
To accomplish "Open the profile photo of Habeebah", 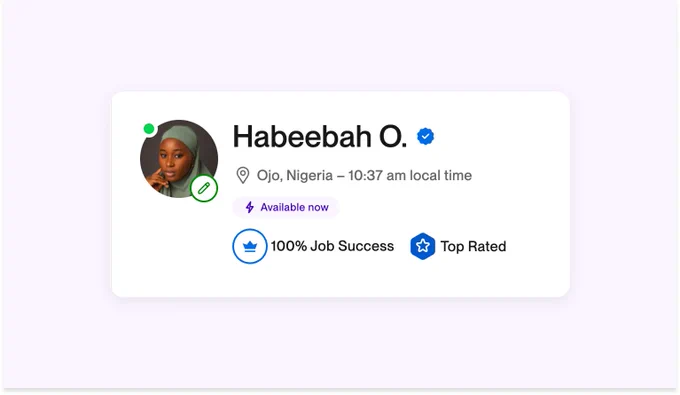I will (179, 159).
